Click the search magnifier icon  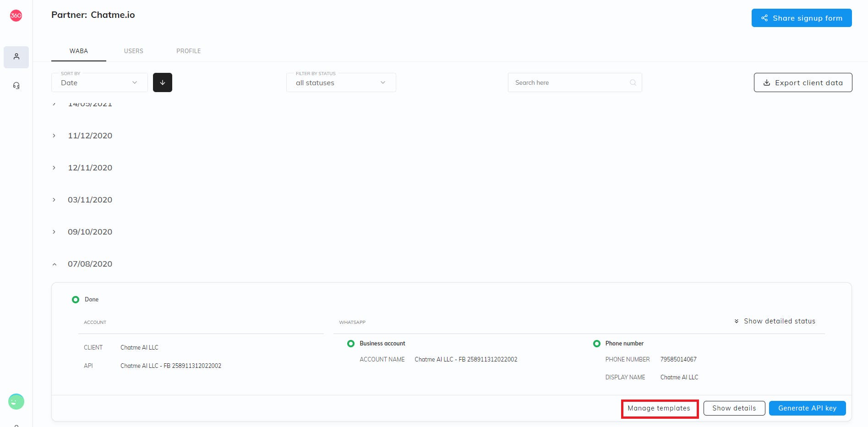point(633,82)
